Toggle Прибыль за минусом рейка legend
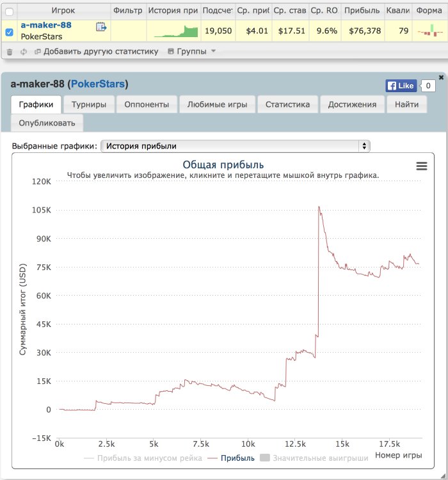448x480 pixels. [143, 458]
